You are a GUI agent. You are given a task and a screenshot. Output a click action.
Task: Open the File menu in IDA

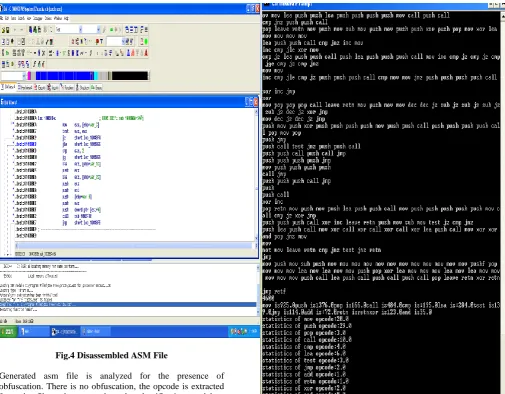[x=2, y=18]
